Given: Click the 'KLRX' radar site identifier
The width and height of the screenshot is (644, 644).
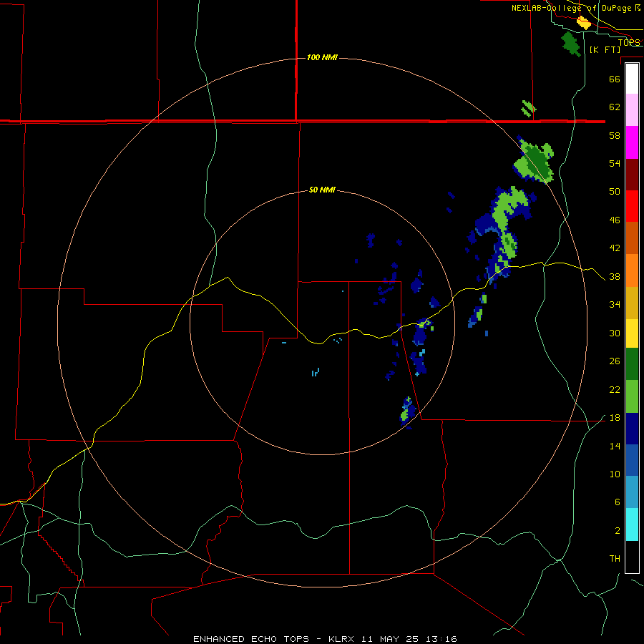Looking at the screenshot, I should pyautogui.click(x=343, y=639).
